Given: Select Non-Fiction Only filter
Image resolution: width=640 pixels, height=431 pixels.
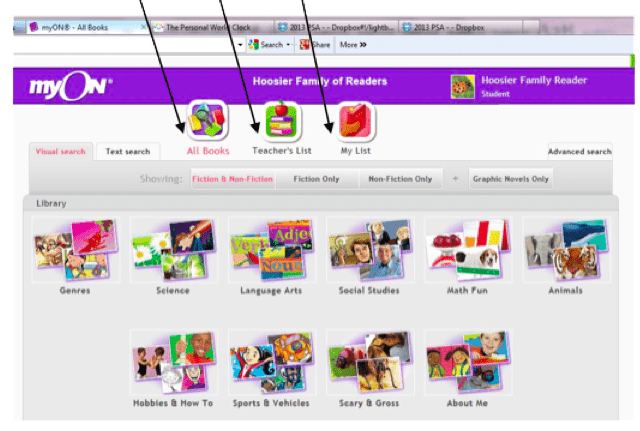Looking at the screenshot, I should coord(400,179).
